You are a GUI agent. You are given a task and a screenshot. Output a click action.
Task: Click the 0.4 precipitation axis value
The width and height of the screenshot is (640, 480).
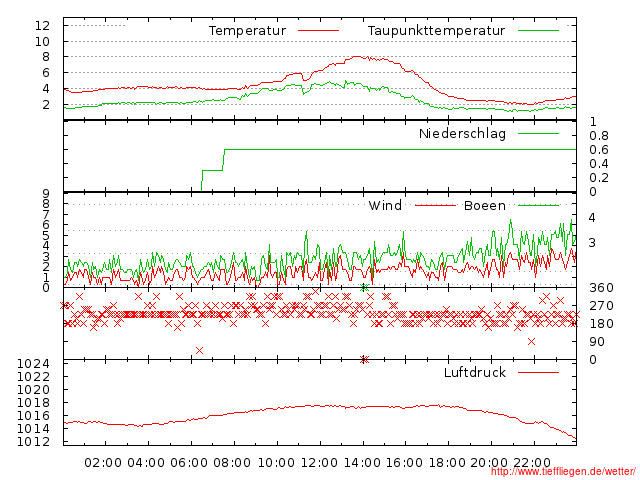(x=599, y=164)
